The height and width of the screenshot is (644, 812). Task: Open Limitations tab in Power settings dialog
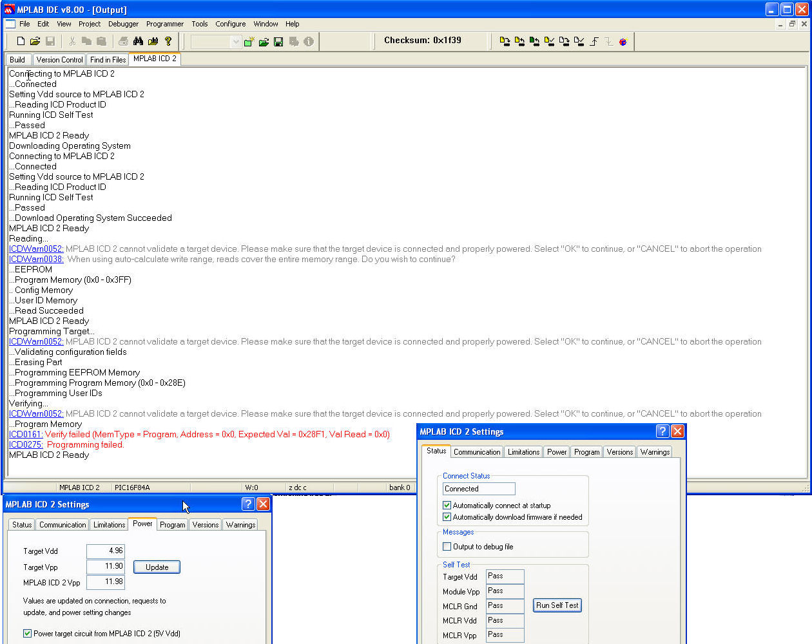click(110, 525)
